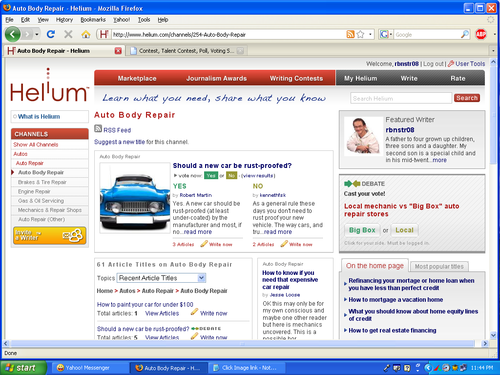This screenshot has width=500, height=375.
Task: Click the Windows Start button
Action: (23, 368)
